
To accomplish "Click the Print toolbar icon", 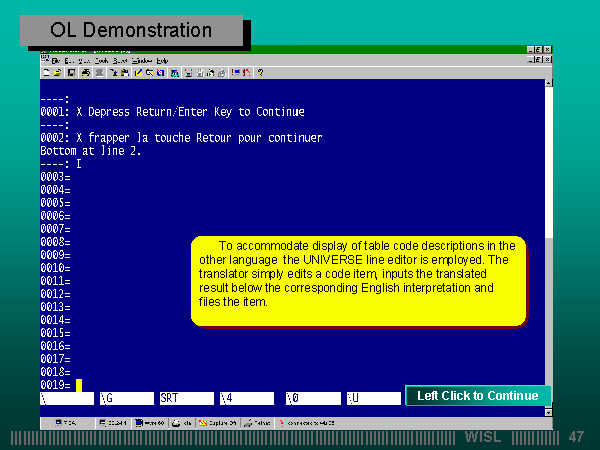I will 87,72.
